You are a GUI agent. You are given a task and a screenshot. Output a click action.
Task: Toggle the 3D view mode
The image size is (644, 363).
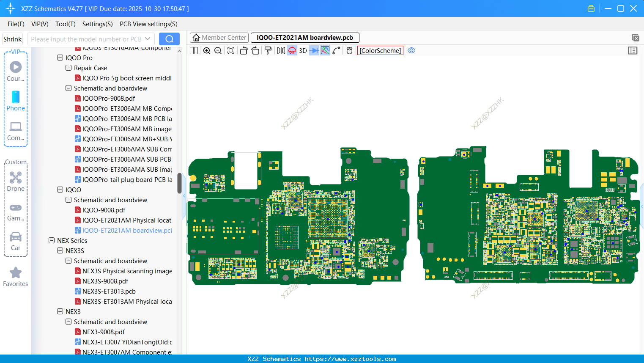pos(303,51)
